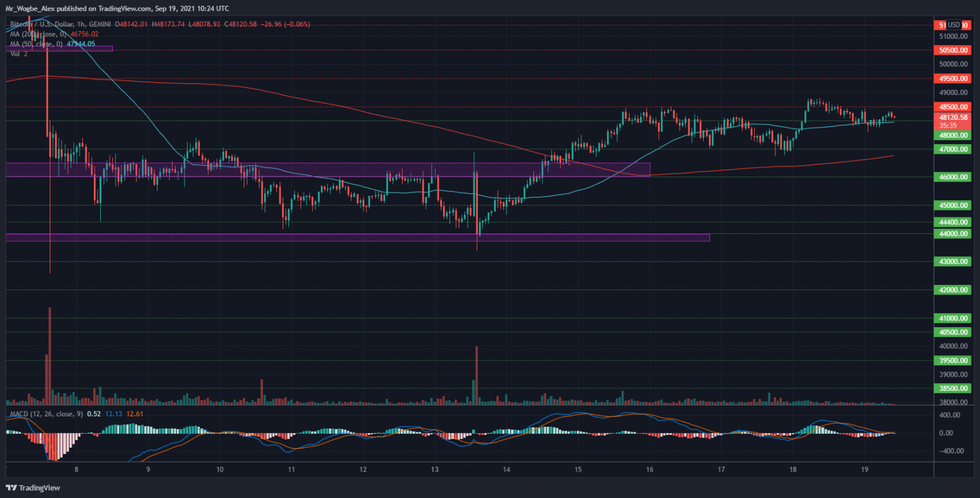This screenshot has width=980, height=498.
Task: Click the red 48500.00 price level label
Action: [x=954, y=106]
